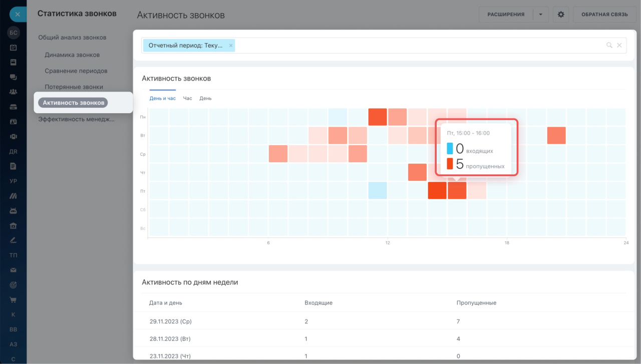This screenshot has height=364, width=641.
Task: Click the red Friday 15:00 heatmap cell
Action: point(457,190)
